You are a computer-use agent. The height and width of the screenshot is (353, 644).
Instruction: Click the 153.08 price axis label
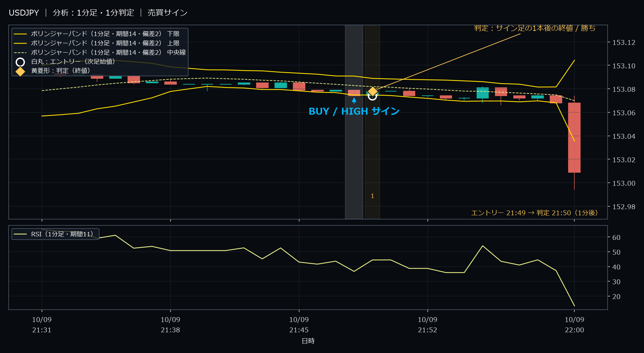pyautogui.click(x=624, y=89)
